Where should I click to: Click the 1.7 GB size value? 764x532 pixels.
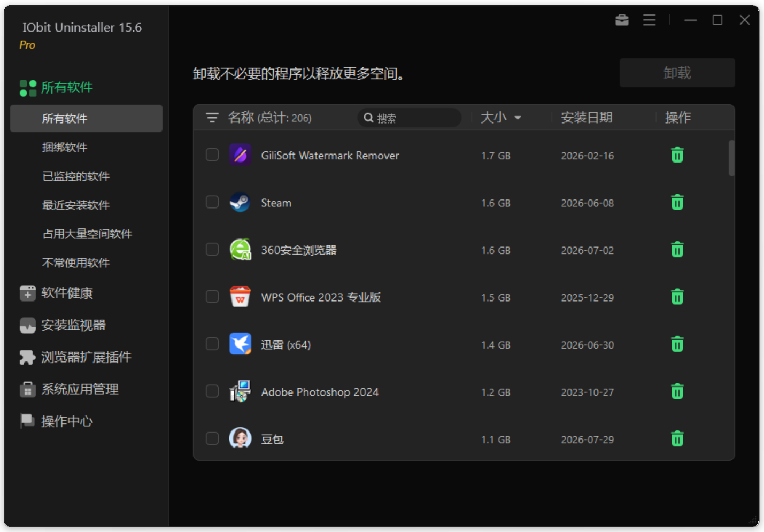[x=496, y=156]
